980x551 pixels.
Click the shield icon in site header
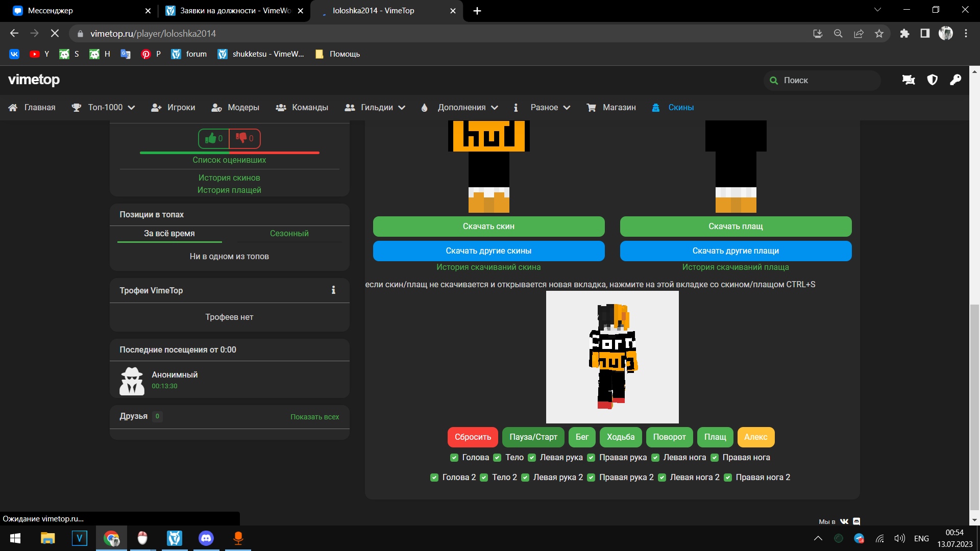pyautogui.click(x=932, y=80)
